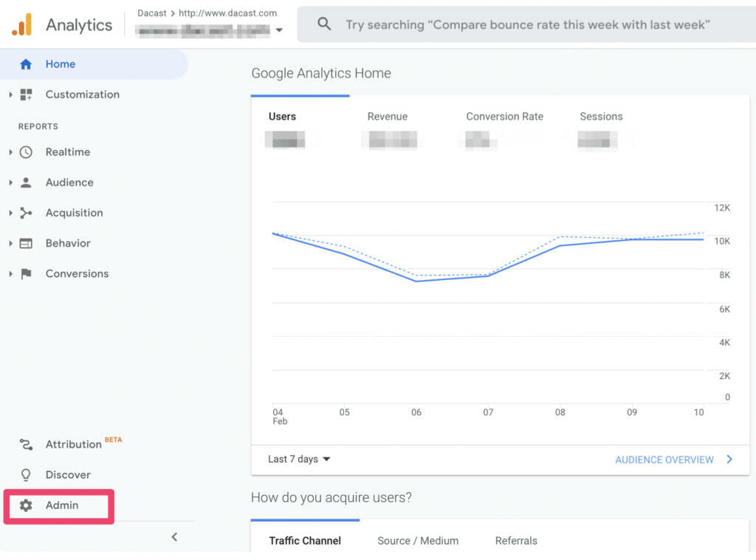
Task: Click the Discover lightbulb icon
Action: point(26,475)
